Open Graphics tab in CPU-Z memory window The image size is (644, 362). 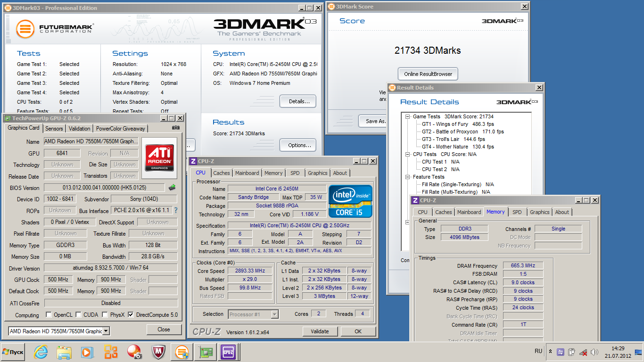540,212
